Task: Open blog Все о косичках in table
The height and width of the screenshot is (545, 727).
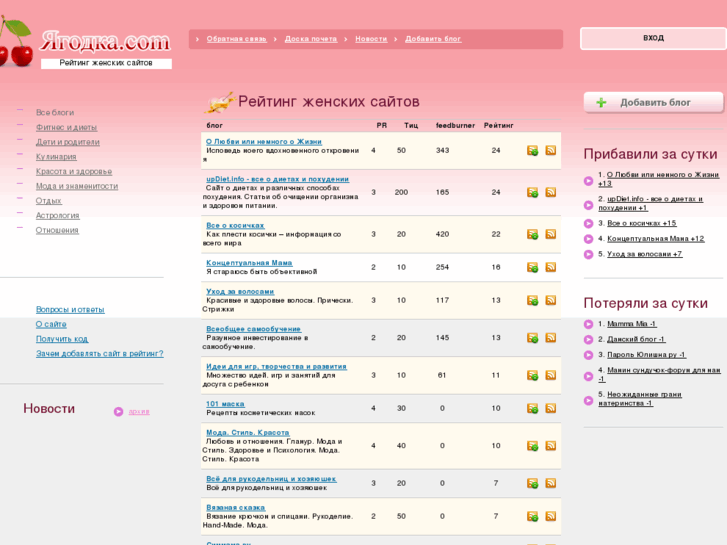Action: click(235, 226)
